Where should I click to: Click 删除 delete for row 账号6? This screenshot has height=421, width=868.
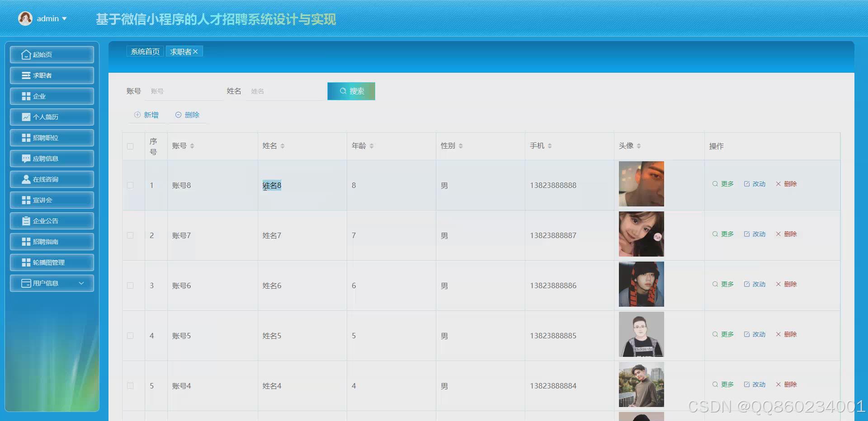(786, 284)
